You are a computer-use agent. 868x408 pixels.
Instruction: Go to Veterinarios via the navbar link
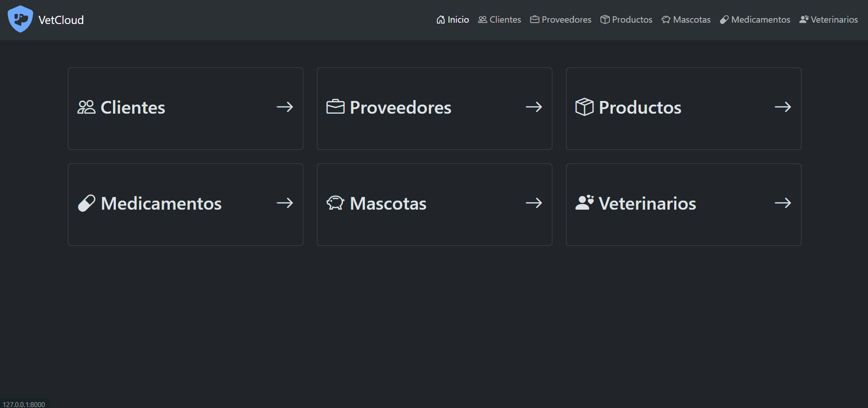coord(834,19)
